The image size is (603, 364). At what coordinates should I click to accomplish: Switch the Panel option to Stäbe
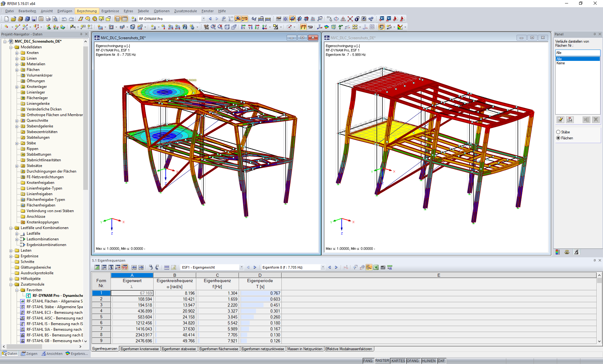point(558,132)
